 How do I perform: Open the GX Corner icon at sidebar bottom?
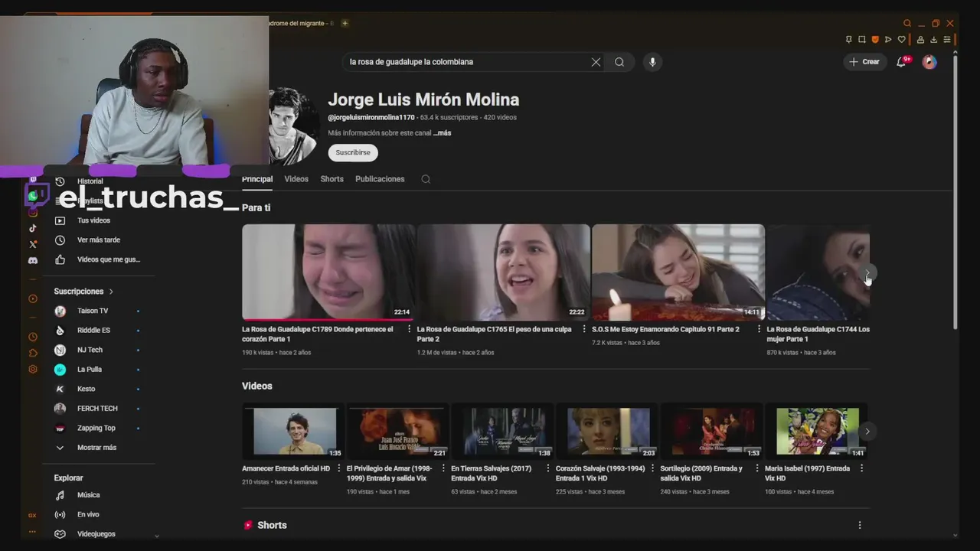(x=32, y=515)
